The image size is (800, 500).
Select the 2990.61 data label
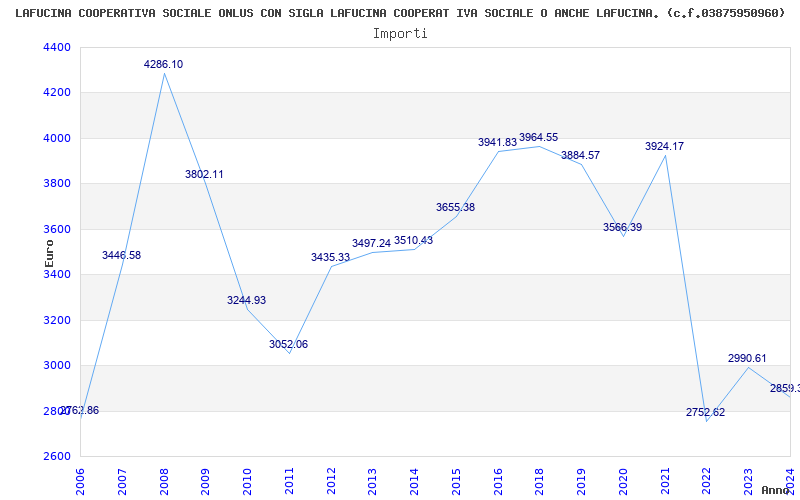pos(747,359)
